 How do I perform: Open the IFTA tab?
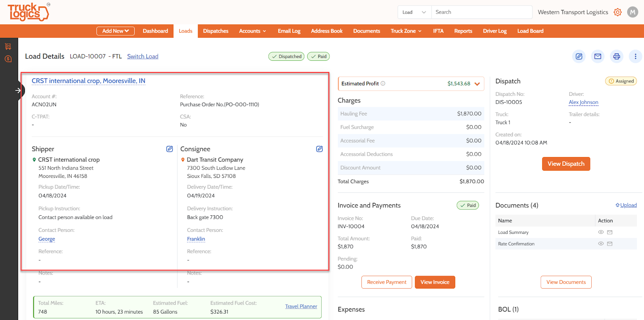point(438,31)
